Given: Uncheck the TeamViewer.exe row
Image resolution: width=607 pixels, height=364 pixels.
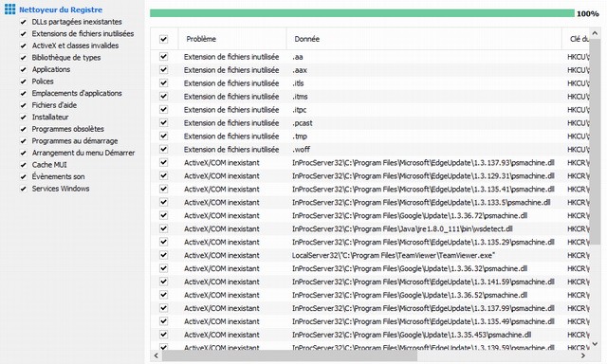Looking at the screenshot, I should coord(164,255).
